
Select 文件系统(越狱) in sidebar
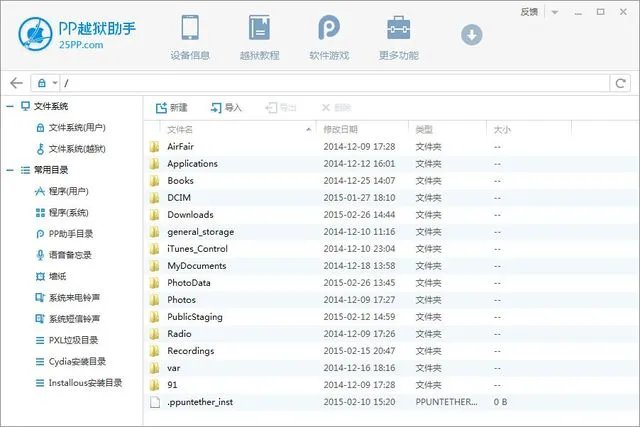71,149
